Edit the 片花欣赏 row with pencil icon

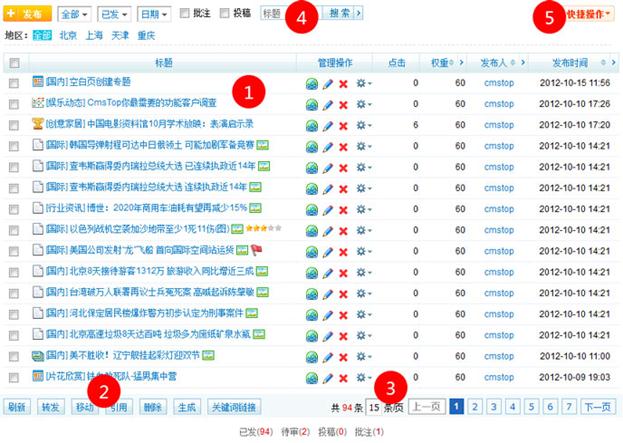(328, 378)
